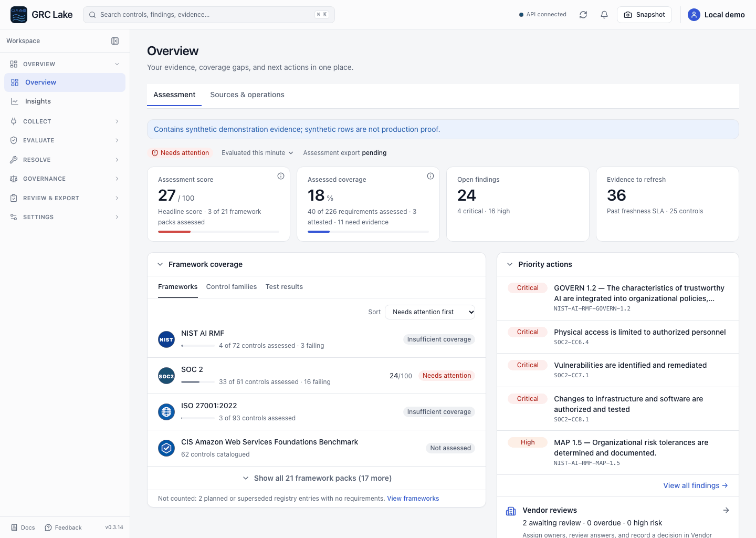Expand the REVIEW & EXPORT section
The width and height of the screenshot is (756, 538).
click(65, 198)
